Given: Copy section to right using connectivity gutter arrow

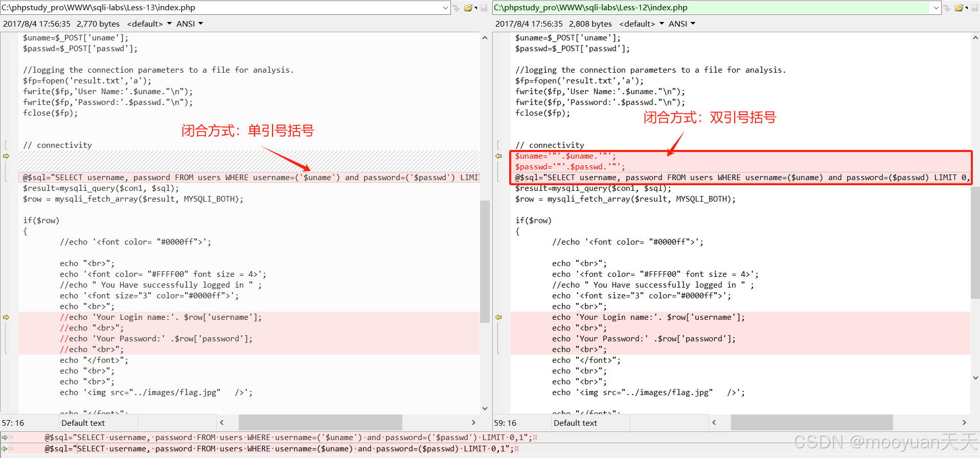Looking at the screenshot, I should pyautogui.click(x=6, y=156).
